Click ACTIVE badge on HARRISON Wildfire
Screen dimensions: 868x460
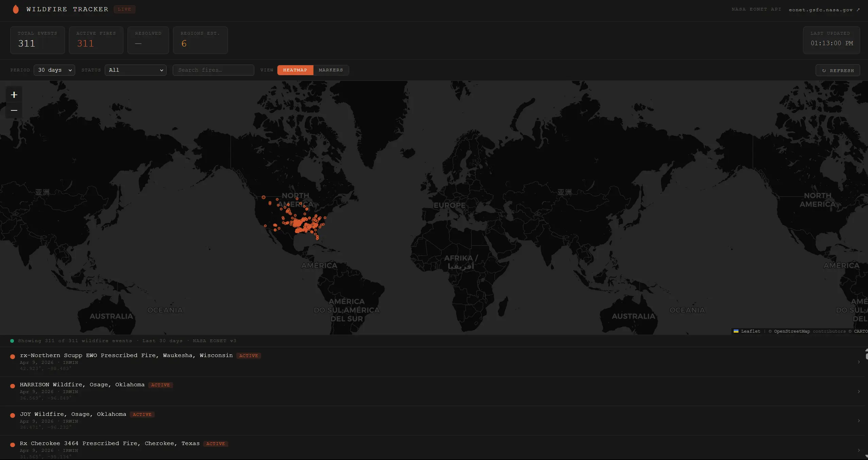(160, 385)
